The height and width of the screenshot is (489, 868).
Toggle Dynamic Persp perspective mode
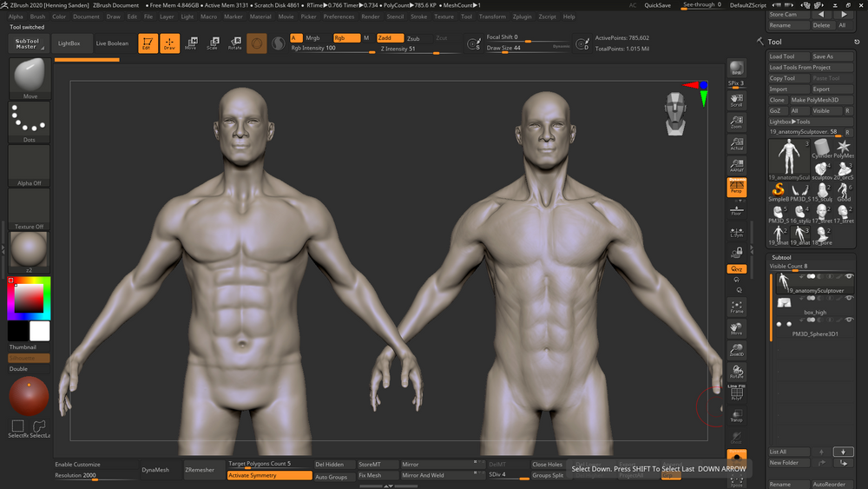coord(736,188)
